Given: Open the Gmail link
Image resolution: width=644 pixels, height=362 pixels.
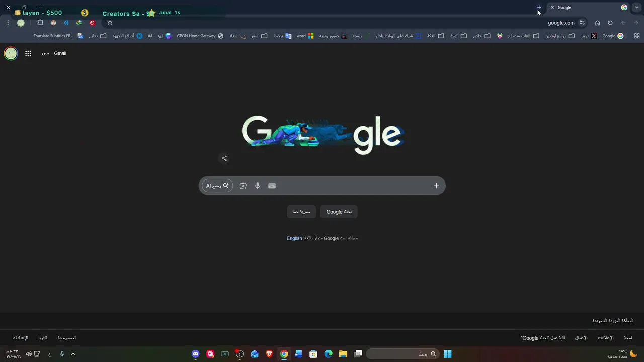Looking at the screenshot, I should (x=60, y=53).
